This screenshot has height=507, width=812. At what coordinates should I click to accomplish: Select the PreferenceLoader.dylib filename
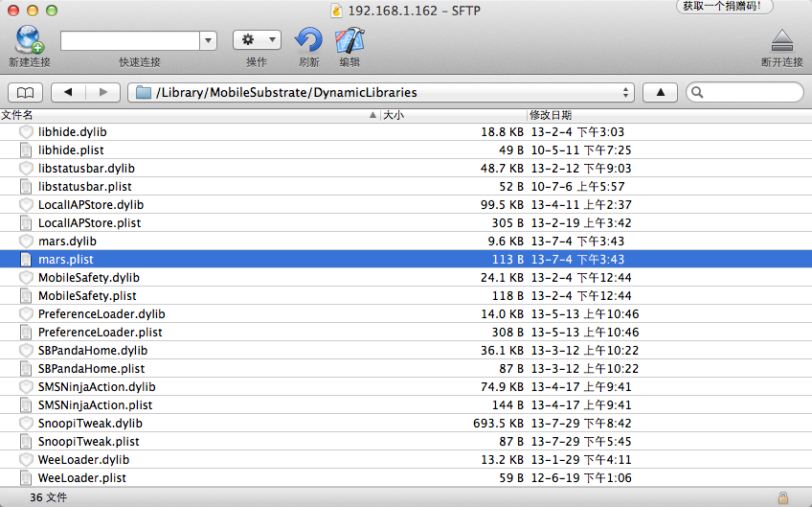point(101,313)
